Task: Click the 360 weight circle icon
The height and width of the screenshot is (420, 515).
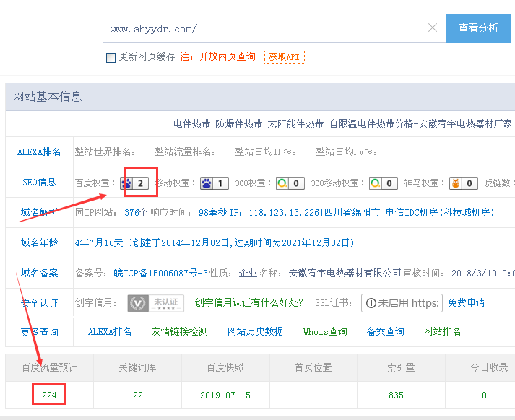Action: click(282, 183)
